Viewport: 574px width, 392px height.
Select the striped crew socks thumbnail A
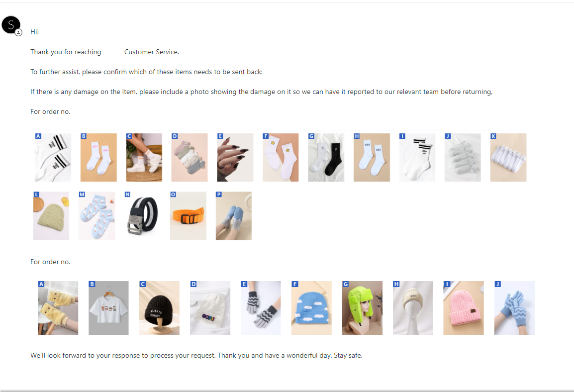point(53,157)
